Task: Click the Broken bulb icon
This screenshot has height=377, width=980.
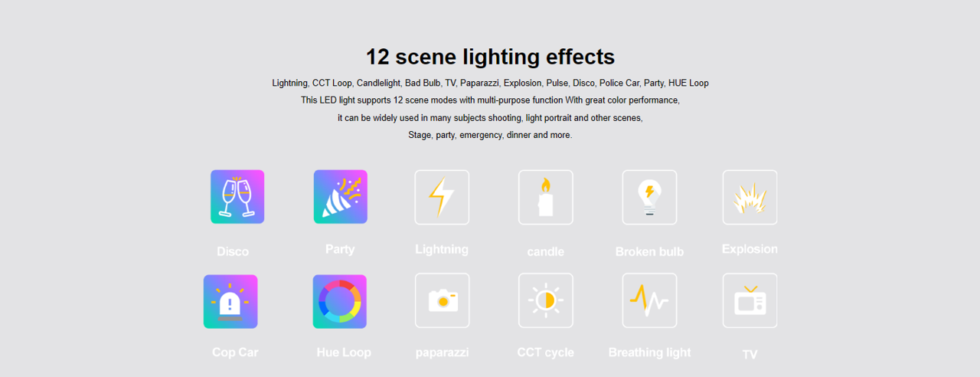Action: [x=649, y=197]
